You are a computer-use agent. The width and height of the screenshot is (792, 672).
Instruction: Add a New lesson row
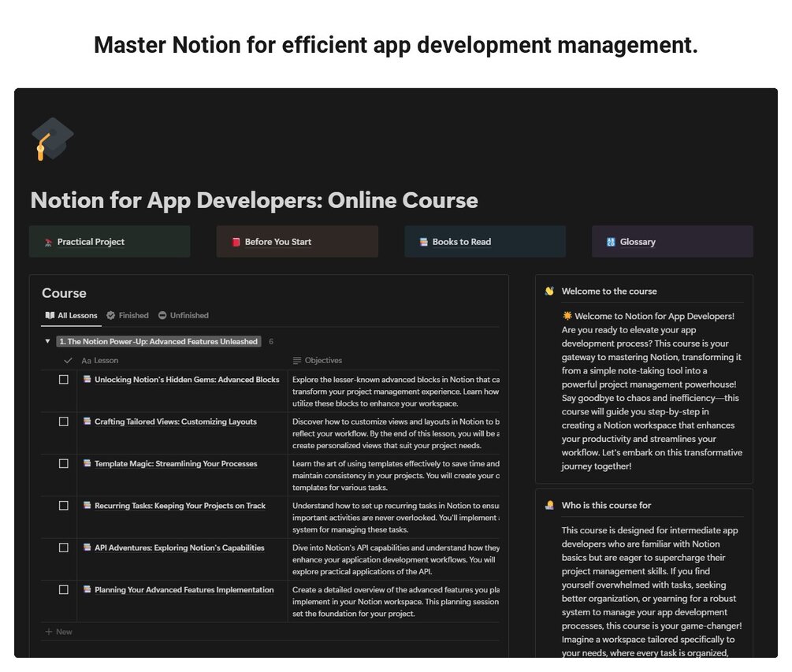[59, 632]
